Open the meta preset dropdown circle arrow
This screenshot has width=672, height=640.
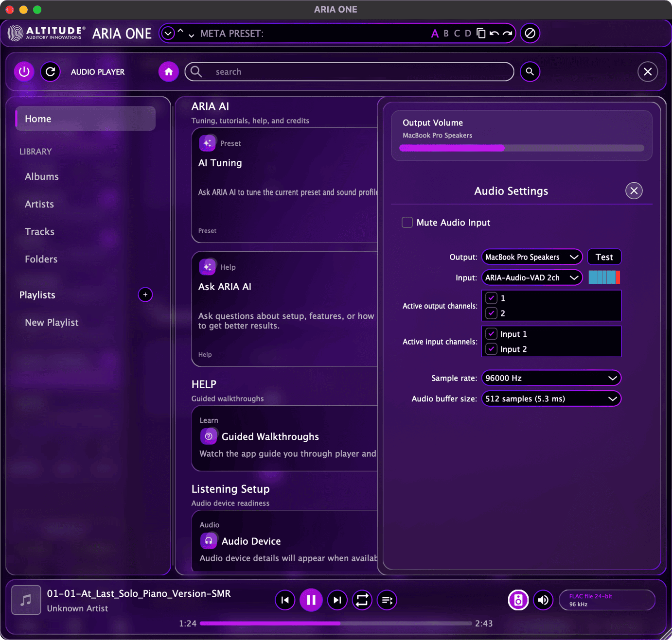click(x=168, y=33)
